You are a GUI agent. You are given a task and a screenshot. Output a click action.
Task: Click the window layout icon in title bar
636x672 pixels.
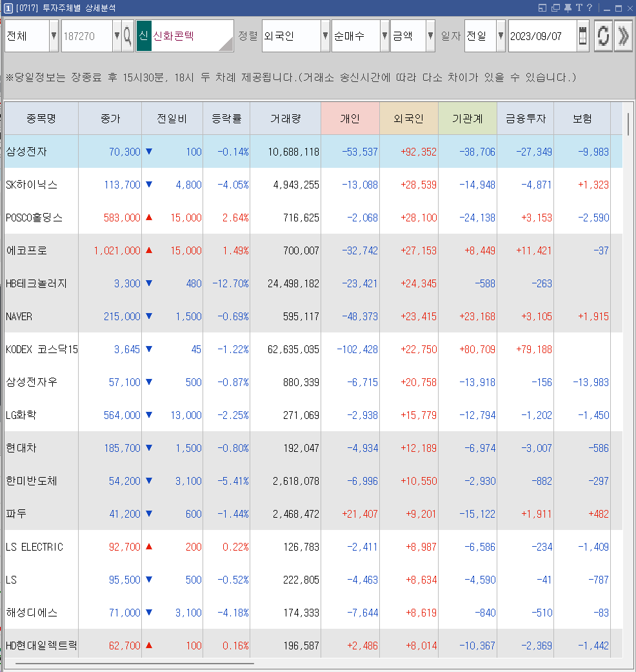click(542, 8)
